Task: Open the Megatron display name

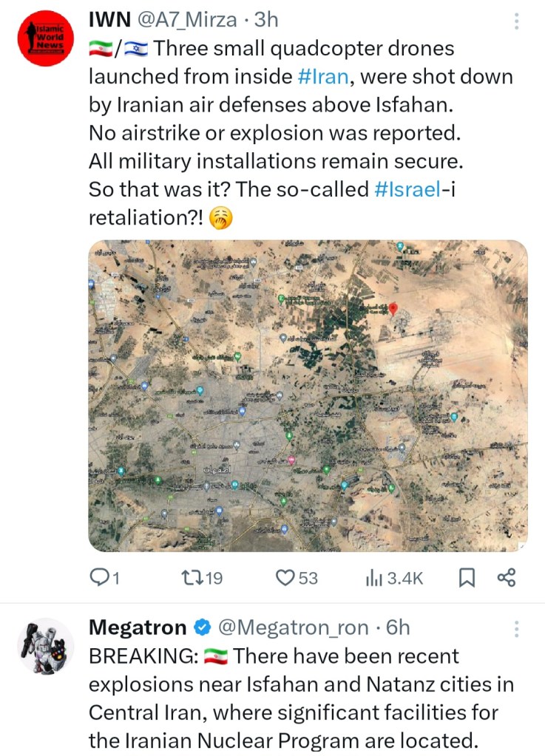Action: 138,628
